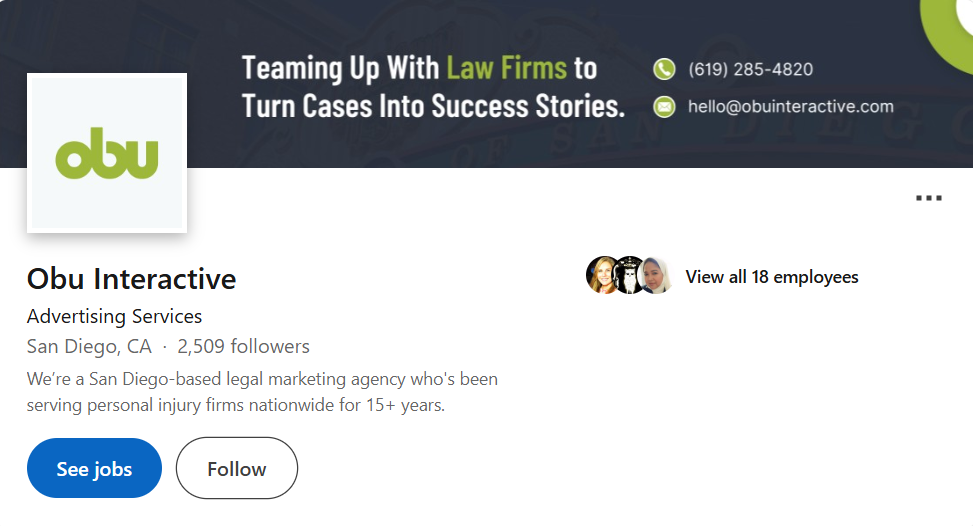973x526 pixels.
Task: Click the rightmost employee avatar
Action: pyautogui.click(x=655, y=276)
